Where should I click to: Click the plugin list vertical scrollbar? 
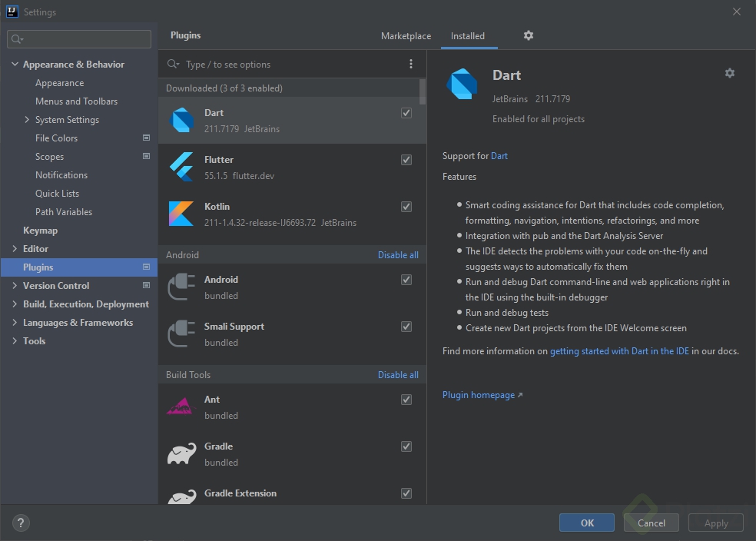coord(423,91)
